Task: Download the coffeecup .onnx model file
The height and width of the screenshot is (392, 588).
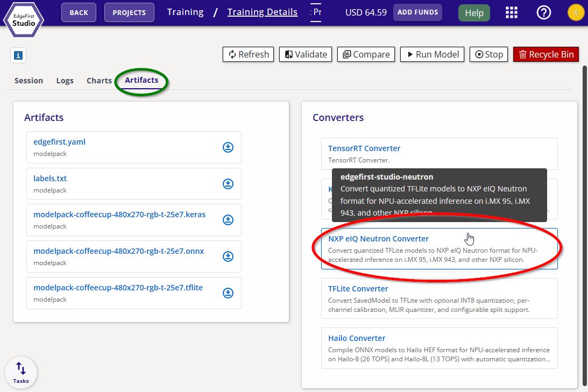Action: point(228,256)
